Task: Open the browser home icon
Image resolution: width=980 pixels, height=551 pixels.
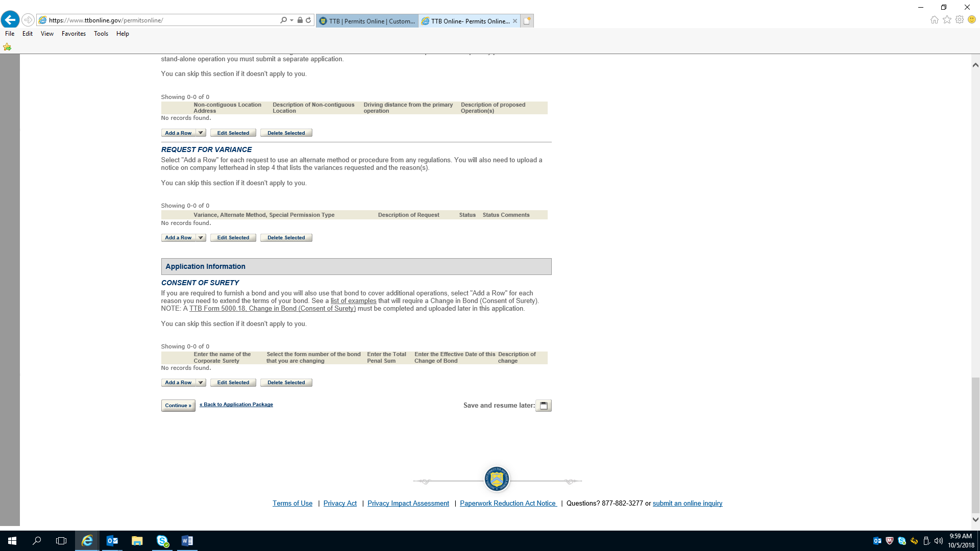Action: click(x=934, y=20)
